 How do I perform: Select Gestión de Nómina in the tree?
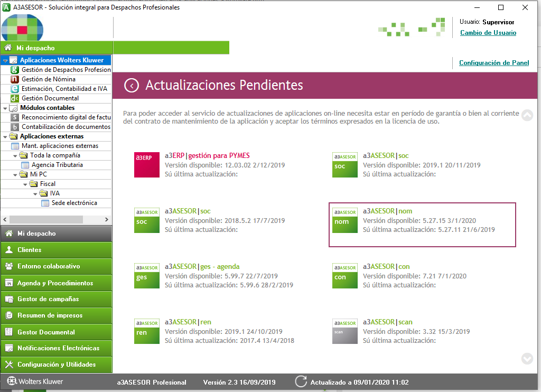[x=48, y=79]
